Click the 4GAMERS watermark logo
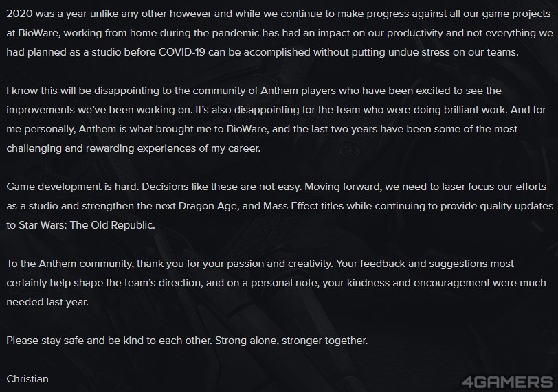Viewport: 558px width, 392px height. (x=506, y=382)
